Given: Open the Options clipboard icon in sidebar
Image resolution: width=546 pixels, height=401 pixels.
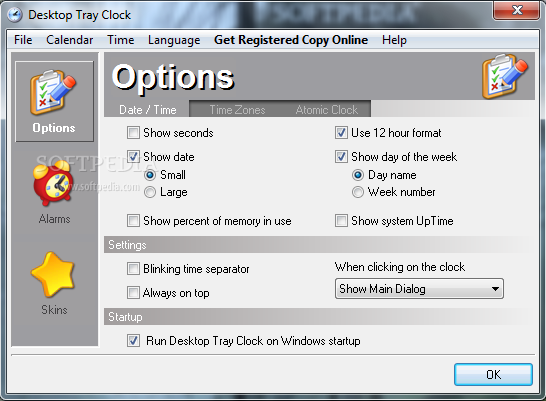Looking at the screenshot, I should coord(53,93).
